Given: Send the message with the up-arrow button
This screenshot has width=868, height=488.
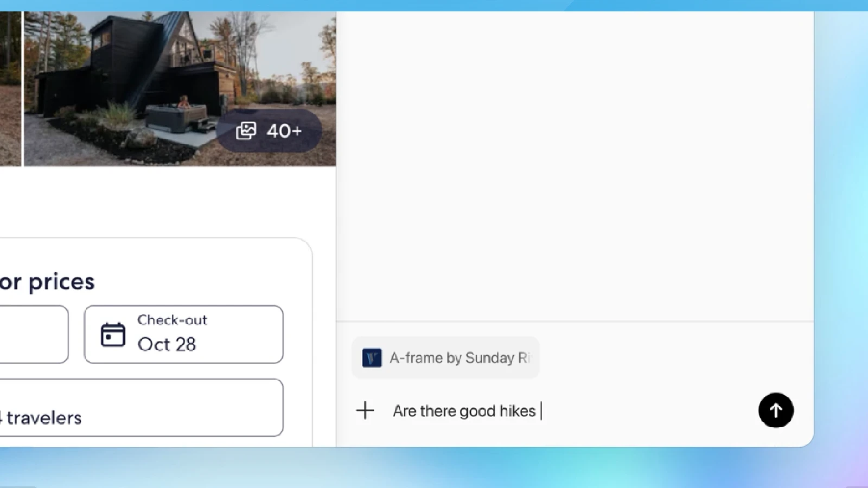Looking at the screenshot, I should coord(776,410).
